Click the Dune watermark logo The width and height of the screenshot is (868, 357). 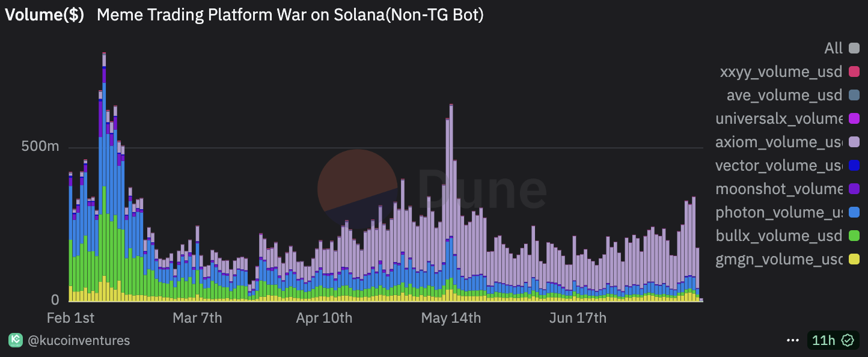click(432, 189)
